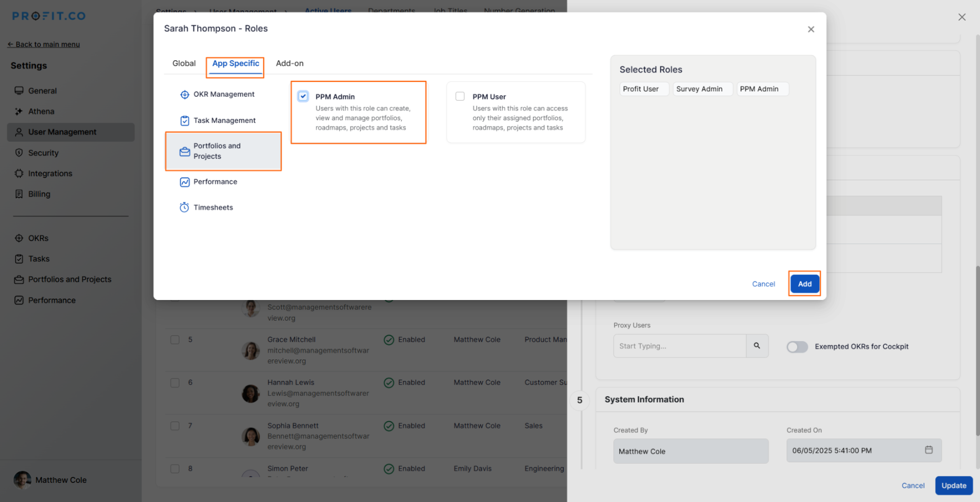
Task: Select Timesheets category label
Action: pos(213,208)
